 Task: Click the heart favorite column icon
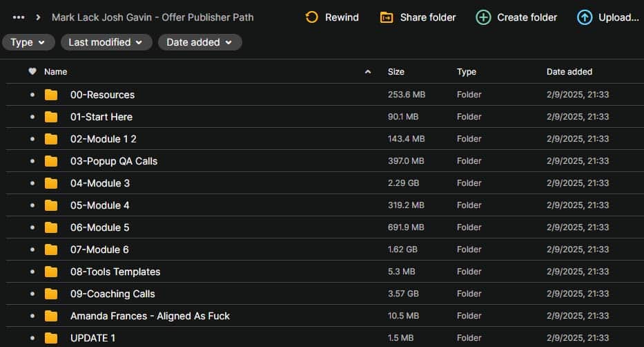[x=32, y=72]
